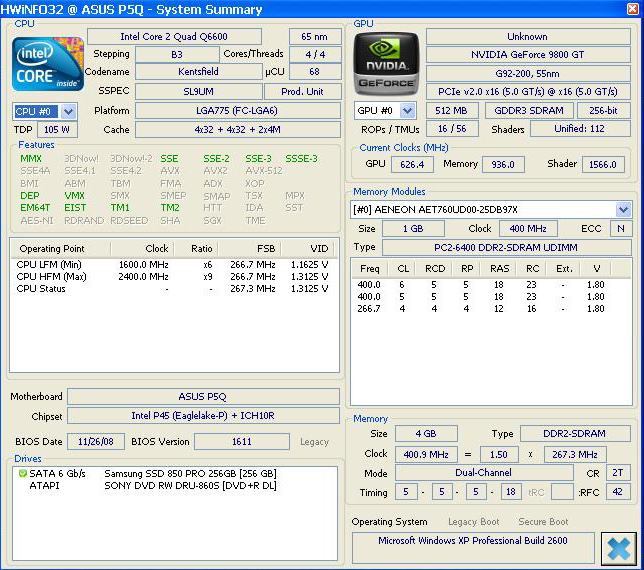The image size is (644, 570).
Task: Click the BIOS Date 11/26/08 value
Action: [x=96, y=442]
